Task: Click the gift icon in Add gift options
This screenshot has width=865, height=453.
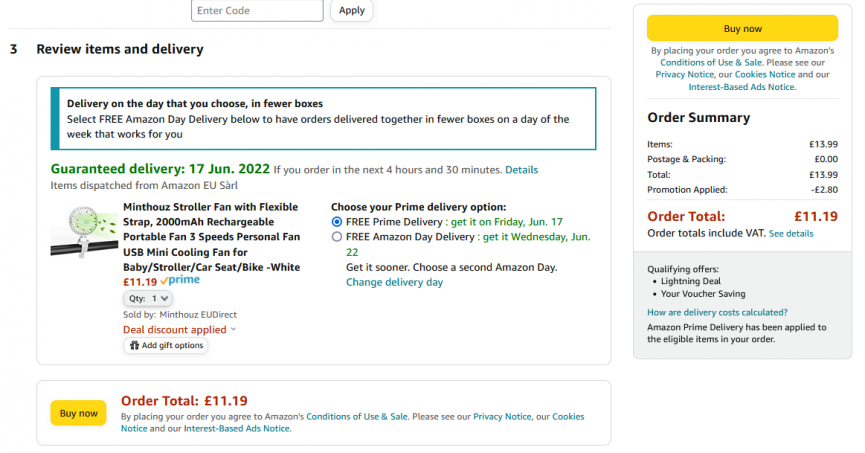Action: (x=134, y=345)
